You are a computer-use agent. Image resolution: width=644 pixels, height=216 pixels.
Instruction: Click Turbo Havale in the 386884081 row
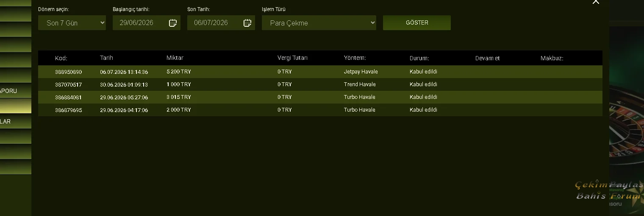tap(359, 97)
